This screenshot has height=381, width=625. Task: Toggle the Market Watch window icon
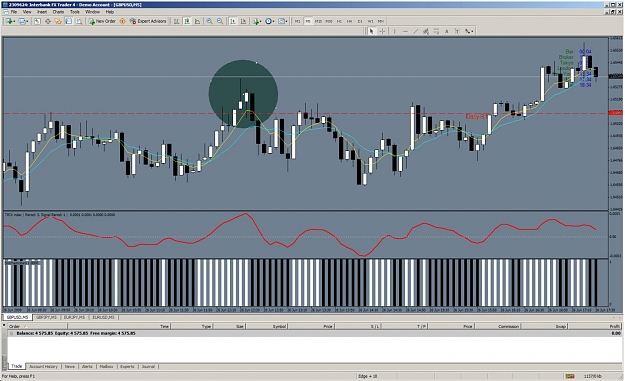coord(37,21)
